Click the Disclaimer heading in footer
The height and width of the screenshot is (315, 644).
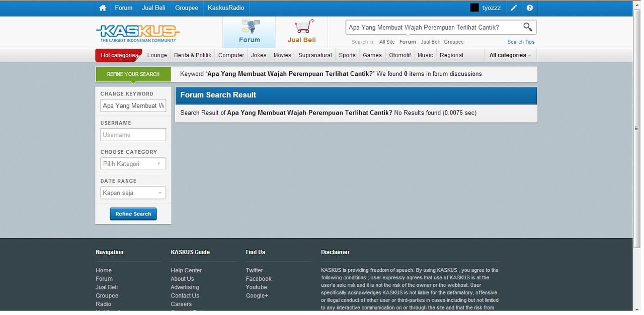pos(335,252)
